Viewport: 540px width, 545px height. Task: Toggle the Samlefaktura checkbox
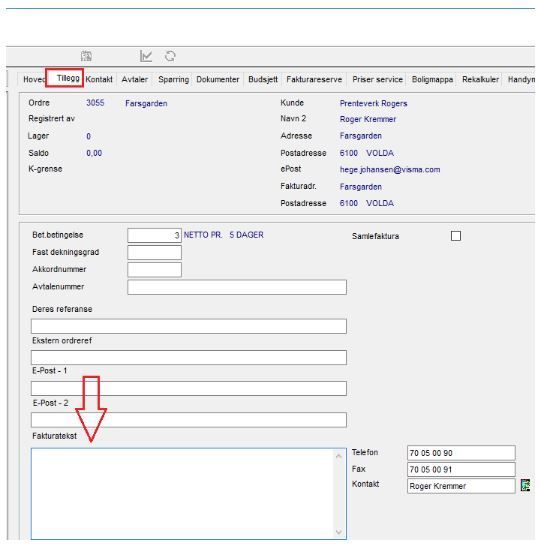click(456, 236)
